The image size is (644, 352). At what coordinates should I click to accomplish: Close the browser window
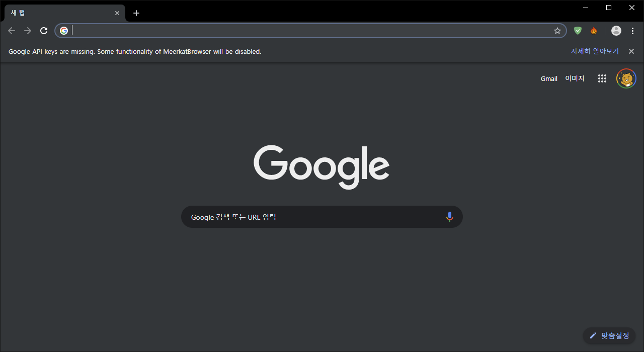632,8
